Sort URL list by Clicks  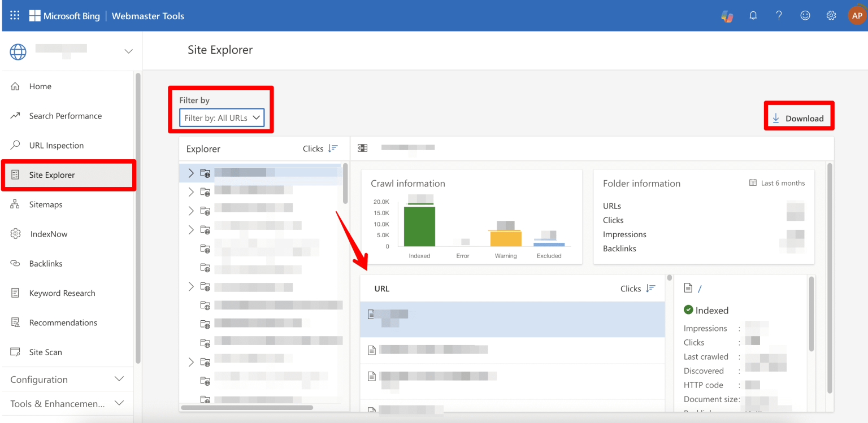click(x=650, y=289)
